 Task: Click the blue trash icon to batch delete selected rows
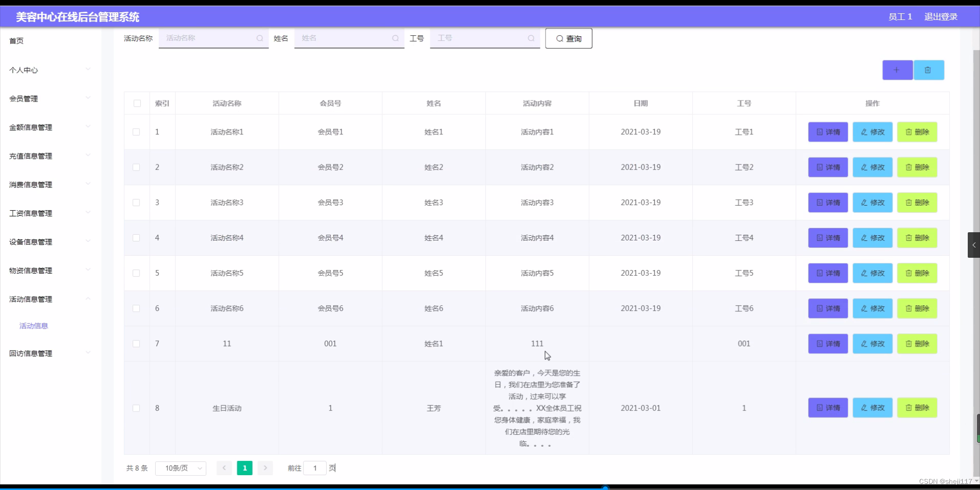(x=929, y=70)
